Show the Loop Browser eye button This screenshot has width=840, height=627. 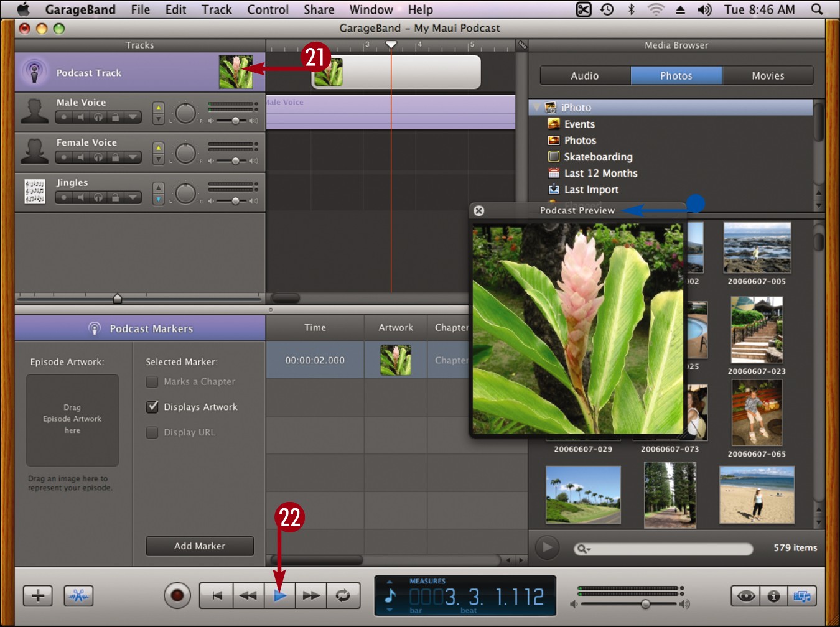745,596
